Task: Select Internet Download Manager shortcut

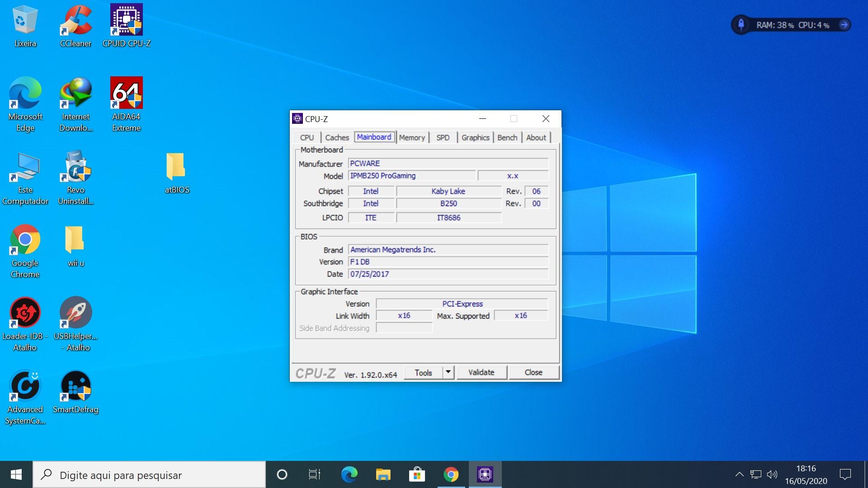Action: click(x=75, y=105)
